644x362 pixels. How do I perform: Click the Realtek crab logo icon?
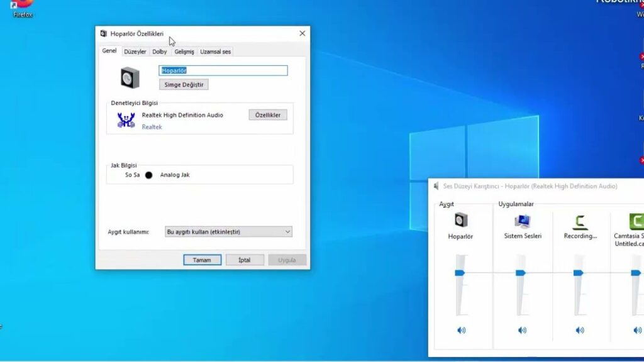point(126,120)
